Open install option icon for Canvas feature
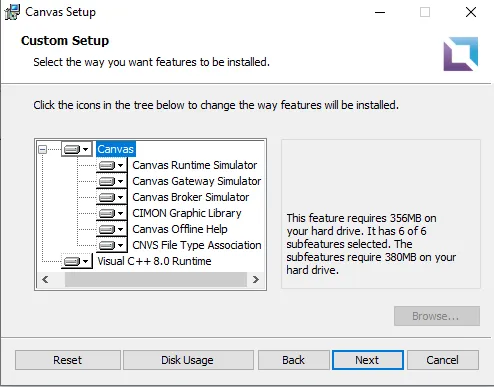 tap(77, 149)
